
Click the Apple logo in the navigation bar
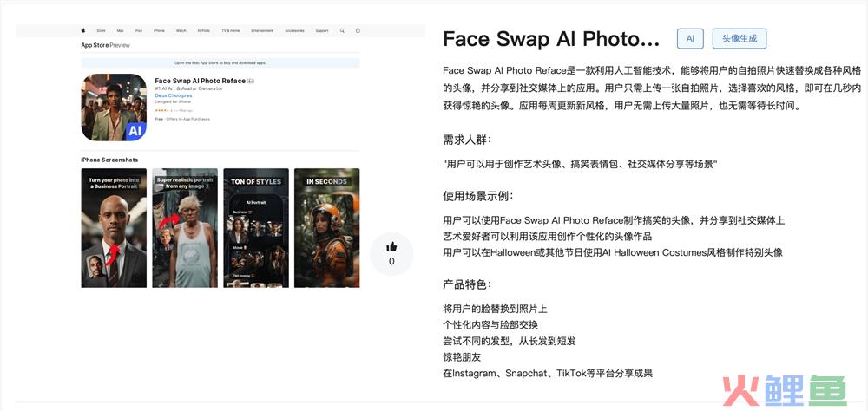83,30
